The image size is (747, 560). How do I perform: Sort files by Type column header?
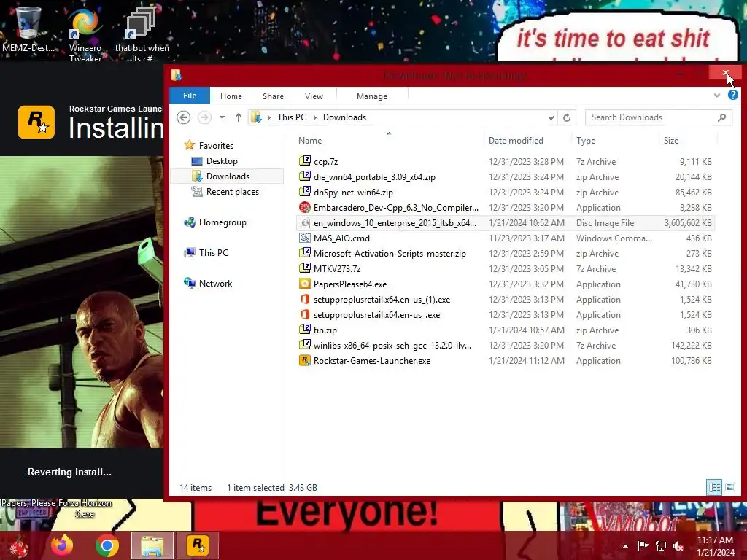tap(616, 141)
